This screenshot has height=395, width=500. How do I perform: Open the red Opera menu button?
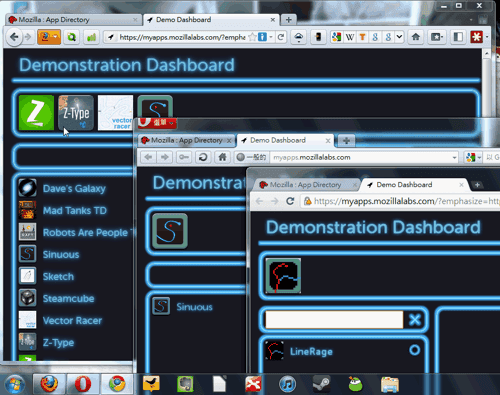tap(157, 123)
